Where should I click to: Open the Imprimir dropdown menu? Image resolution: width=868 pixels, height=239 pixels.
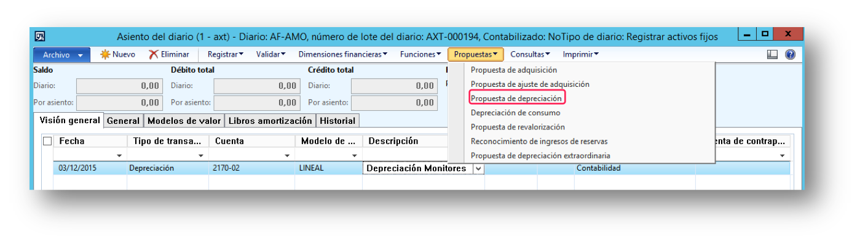580,54
